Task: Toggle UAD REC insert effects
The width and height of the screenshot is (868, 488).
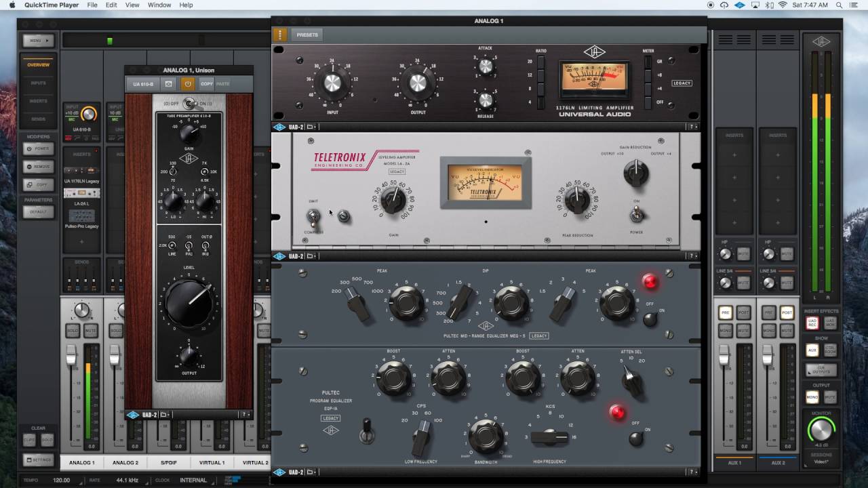Action: (x=812, y=323)
